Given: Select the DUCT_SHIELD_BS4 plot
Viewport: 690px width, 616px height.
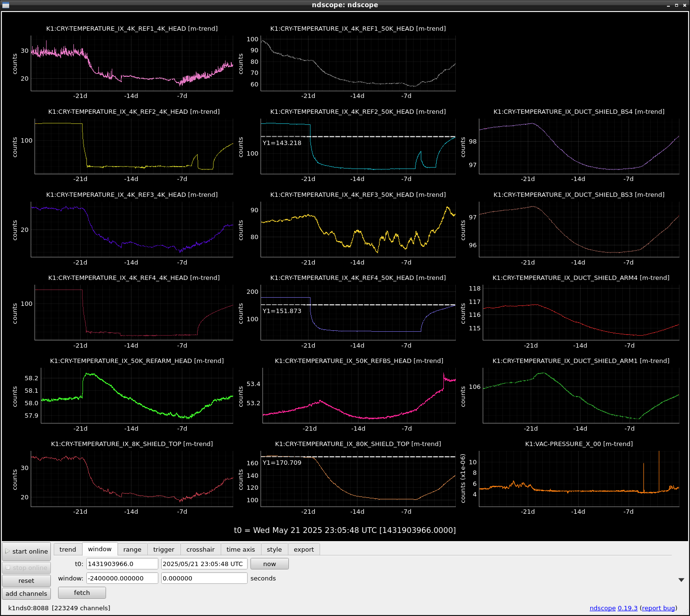Looking at the screenshot, I should (x=579, y=146).
